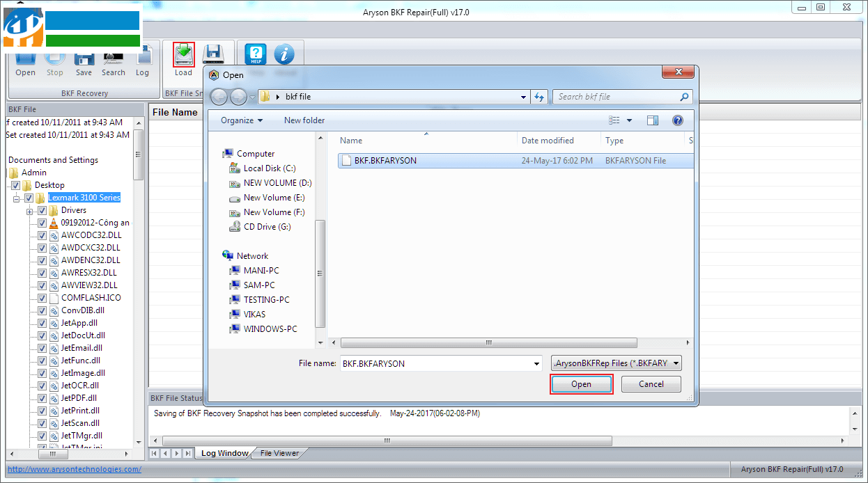Select BKF.BKFARYSON in the file list
This screenshot has height=483, width=868.
pyautogui.click(x=385, y=160)
